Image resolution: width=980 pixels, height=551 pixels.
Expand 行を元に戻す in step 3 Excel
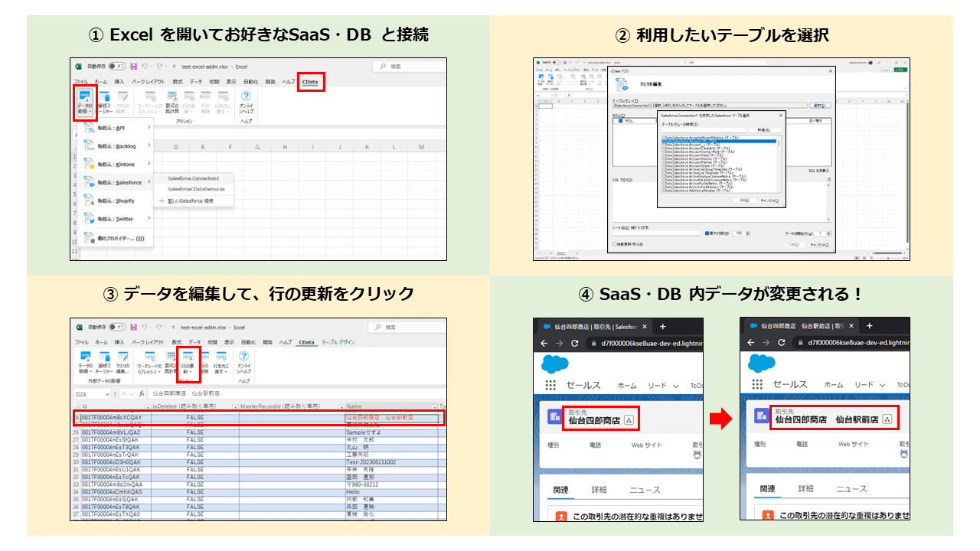click(x=222, y=363)
